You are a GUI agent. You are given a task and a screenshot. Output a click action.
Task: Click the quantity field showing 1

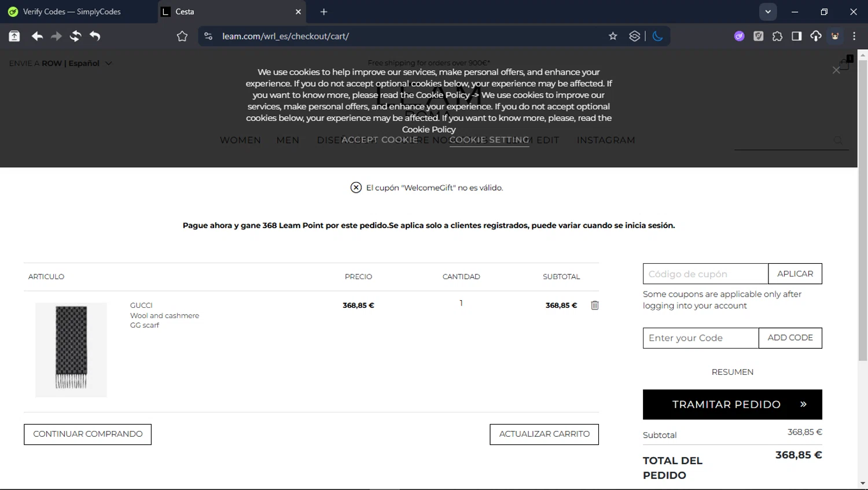(x=461, y=303)
